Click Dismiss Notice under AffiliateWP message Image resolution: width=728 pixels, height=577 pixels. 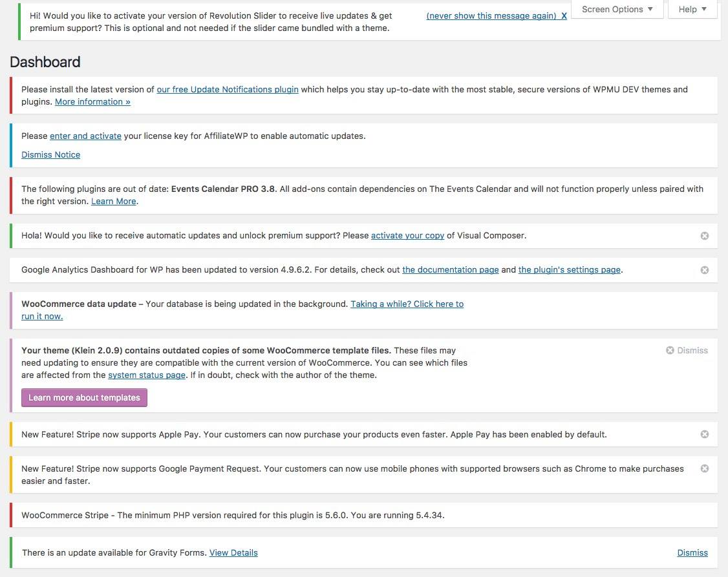point(50,154)
